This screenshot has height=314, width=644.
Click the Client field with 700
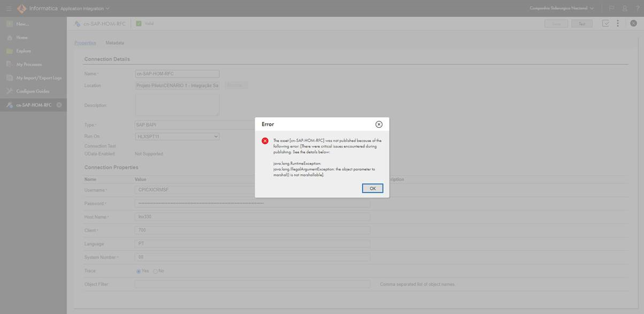[252, 231]
